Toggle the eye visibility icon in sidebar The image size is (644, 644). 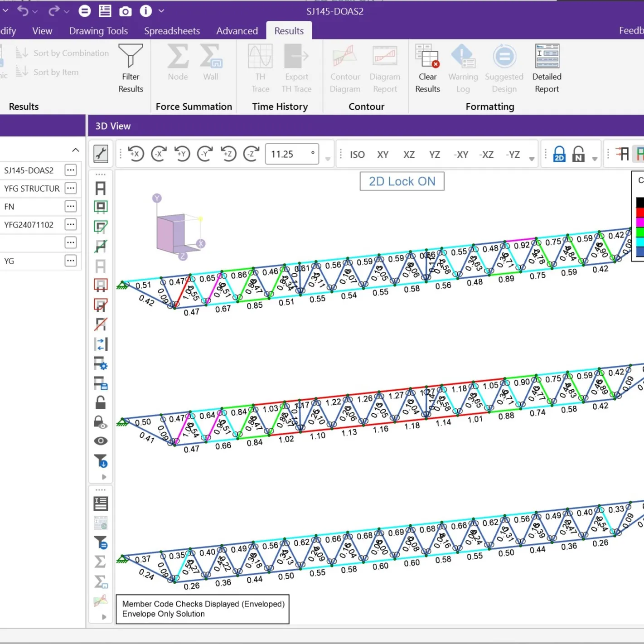point(101,441)
